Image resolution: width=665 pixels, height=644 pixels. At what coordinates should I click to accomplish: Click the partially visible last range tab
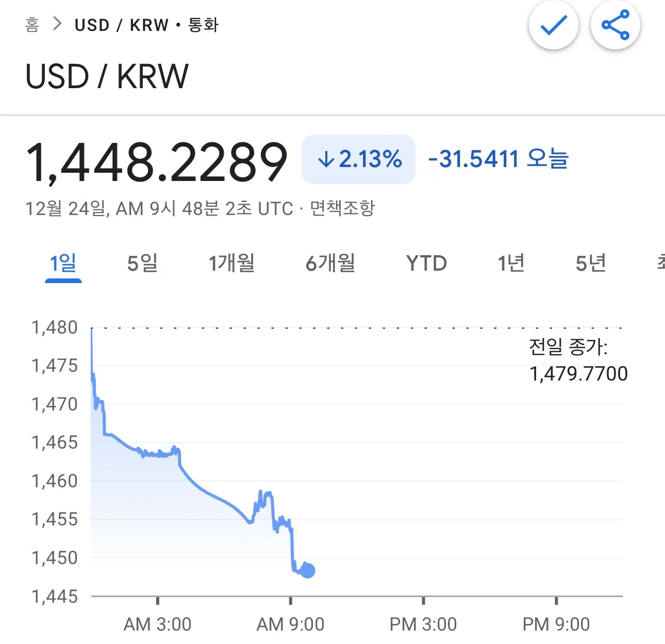[x=660, y=263]
